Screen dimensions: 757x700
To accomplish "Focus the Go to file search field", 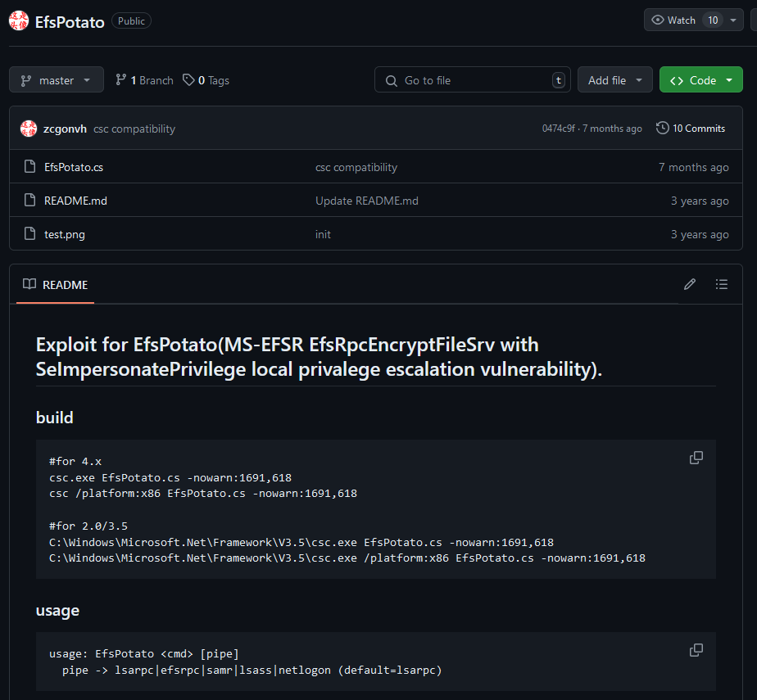I will [472, 80].
